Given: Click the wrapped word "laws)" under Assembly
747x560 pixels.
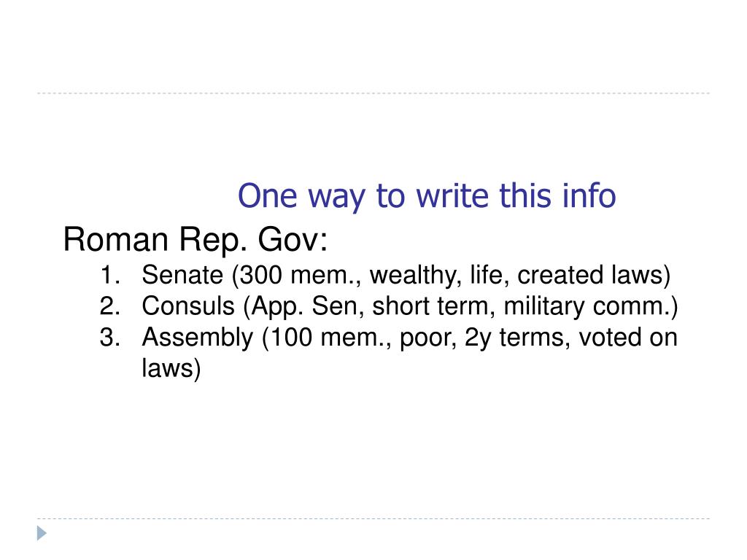Looking at the screenshot, I should point(171,368).
